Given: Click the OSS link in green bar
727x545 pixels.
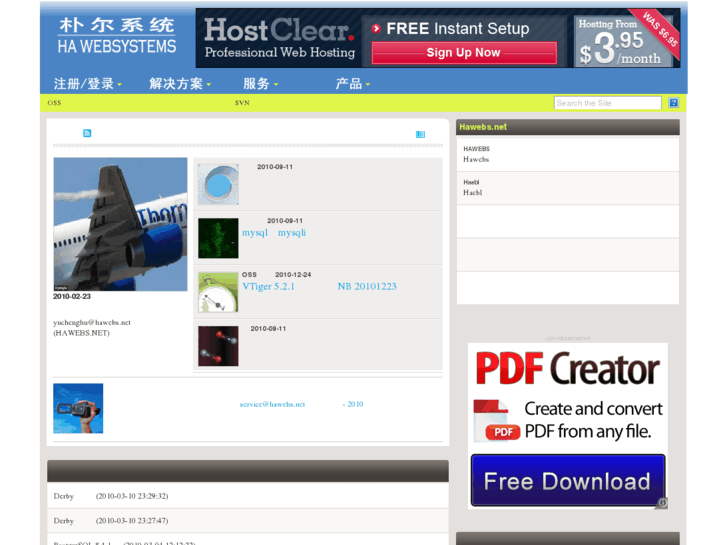Looking at the screenshot, I should point(54,103).
